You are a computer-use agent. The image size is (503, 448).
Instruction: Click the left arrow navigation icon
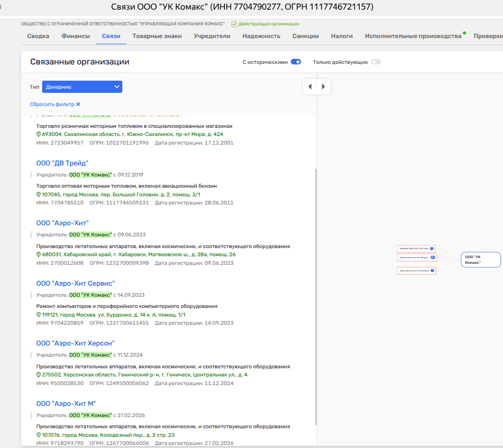[x=310, y=87]
